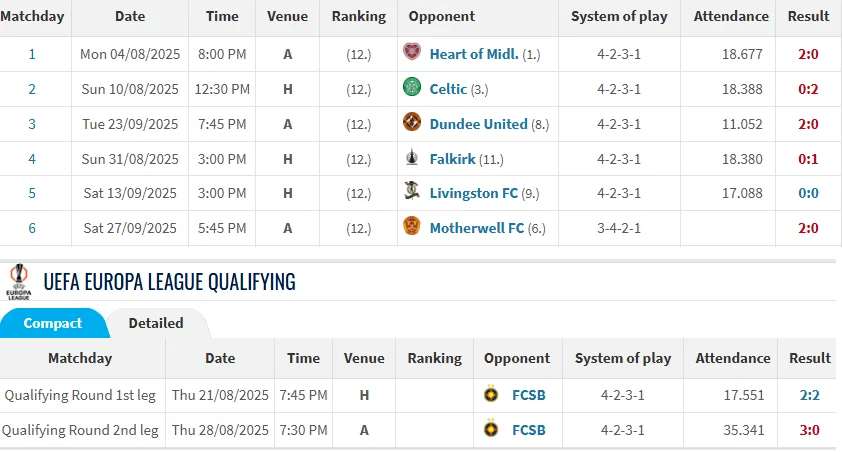Open matchday 4 link
The width and height of the screenshot is (842, 452).
(x=32, y=159)
